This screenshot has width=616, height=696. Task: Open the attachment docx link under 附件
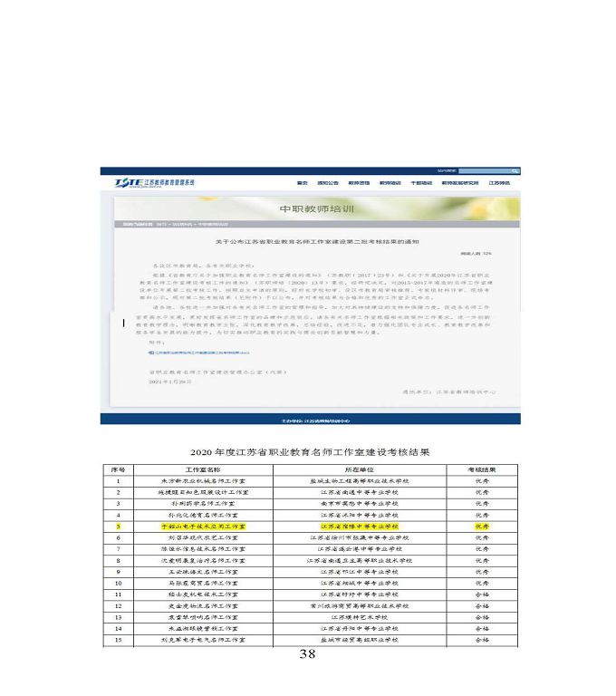199,353
